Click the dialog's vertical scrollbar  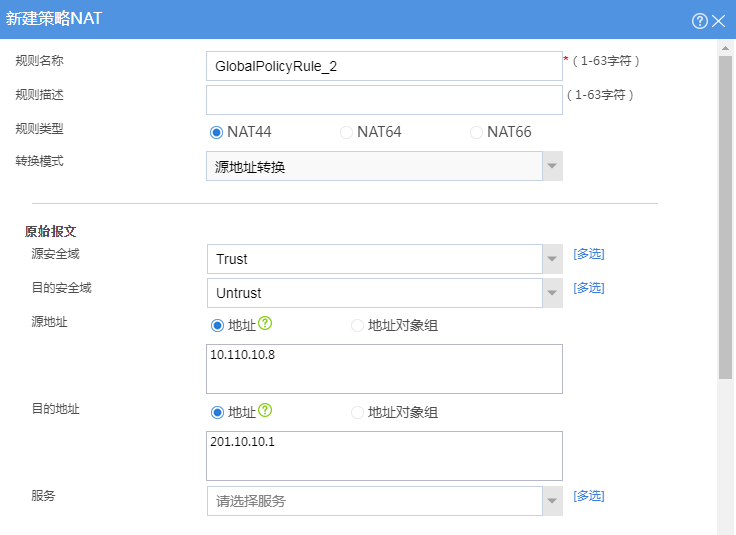coord(726,210)
